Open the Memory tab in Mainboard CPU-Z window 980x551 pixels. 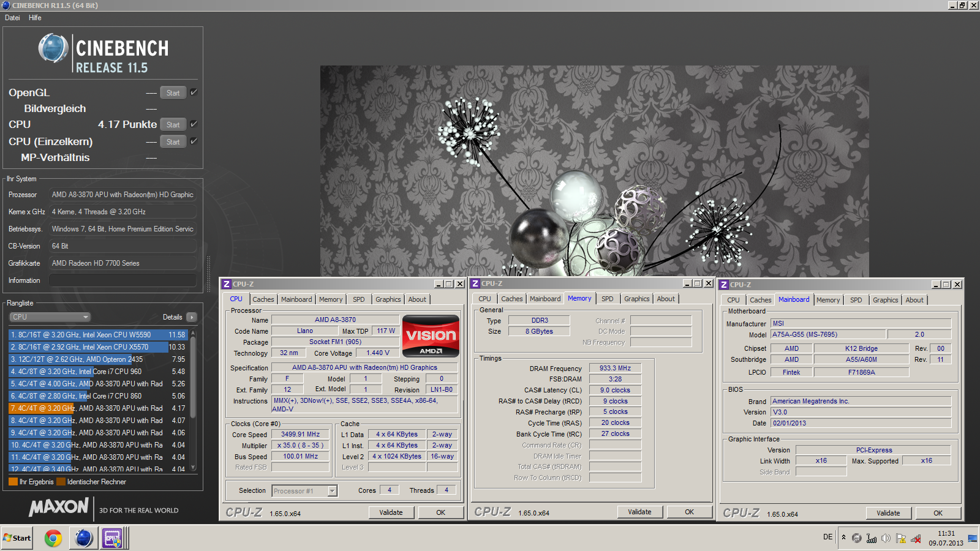pos(828,300)
